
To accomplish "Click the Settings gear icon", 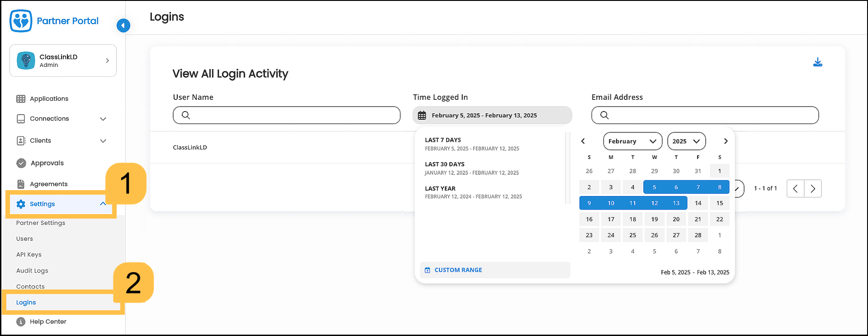I will (21, 204).
